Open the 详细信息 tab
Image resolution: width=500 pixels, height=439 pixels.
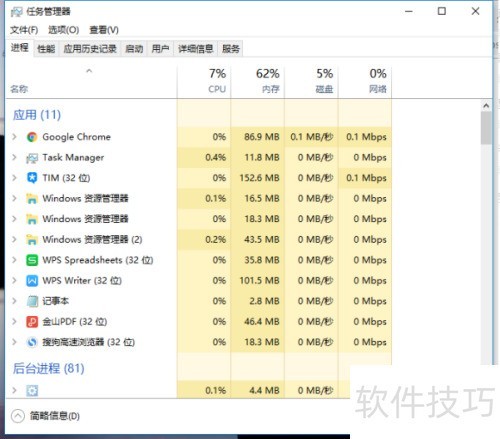click(x=195, y=49)
